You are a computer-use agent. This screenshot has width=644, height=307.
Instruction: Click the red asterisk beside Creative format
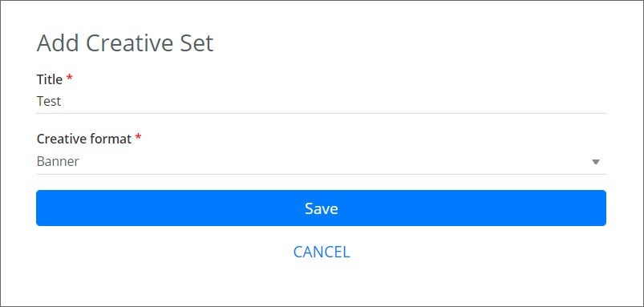138,138
